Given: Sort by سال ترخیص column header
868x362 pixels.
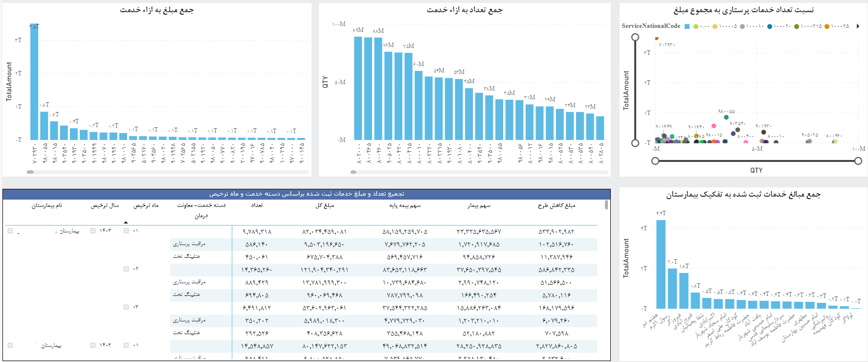Looking at the screenshot, I should (x=105, y=205).
